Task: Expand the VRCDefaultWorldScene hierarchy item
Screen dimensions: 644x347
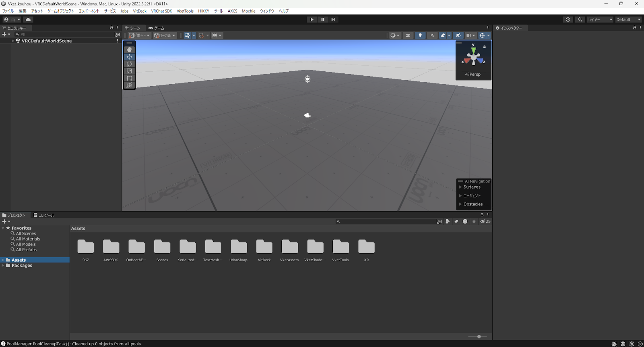Action: click(x=13, y=41)
